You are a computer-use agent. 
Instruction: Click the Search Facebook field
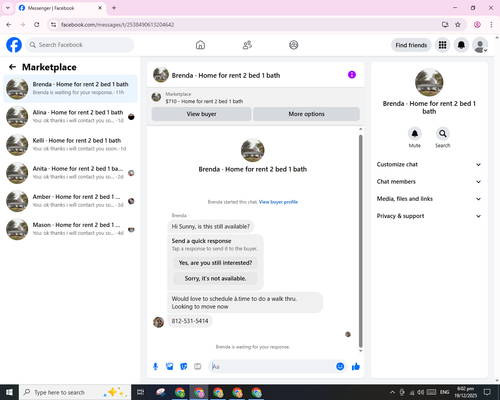(80, 45)
